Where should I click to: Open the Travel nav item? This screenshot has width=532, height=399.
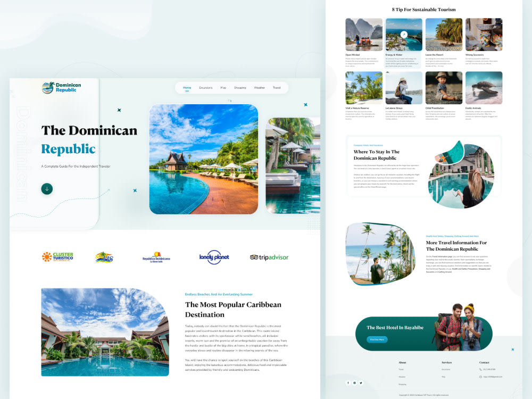point(277,88)
